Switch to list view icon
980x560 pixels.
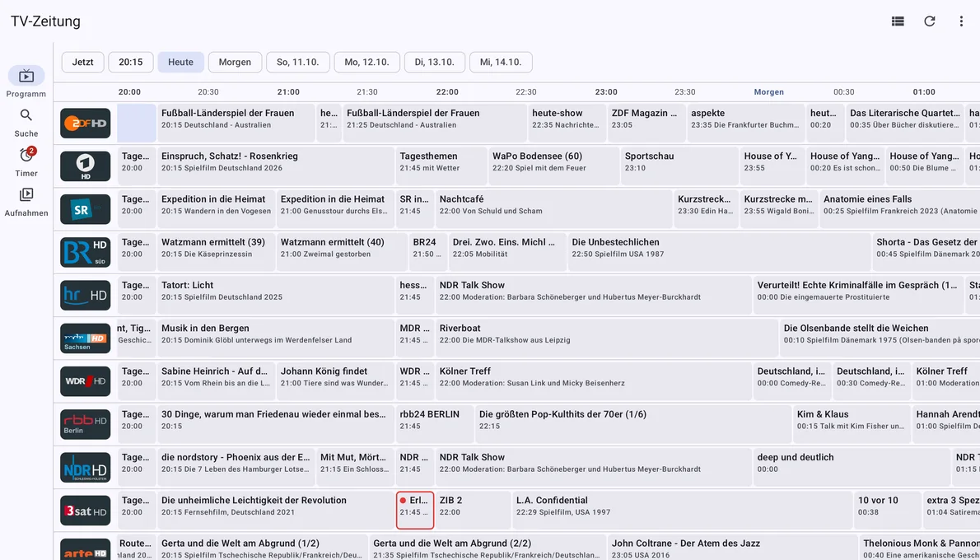point(898,21)
